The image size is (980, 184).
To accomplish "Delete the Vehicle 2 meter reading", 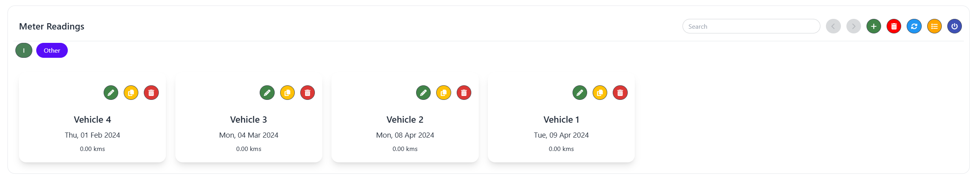I will tap(464, 93).
